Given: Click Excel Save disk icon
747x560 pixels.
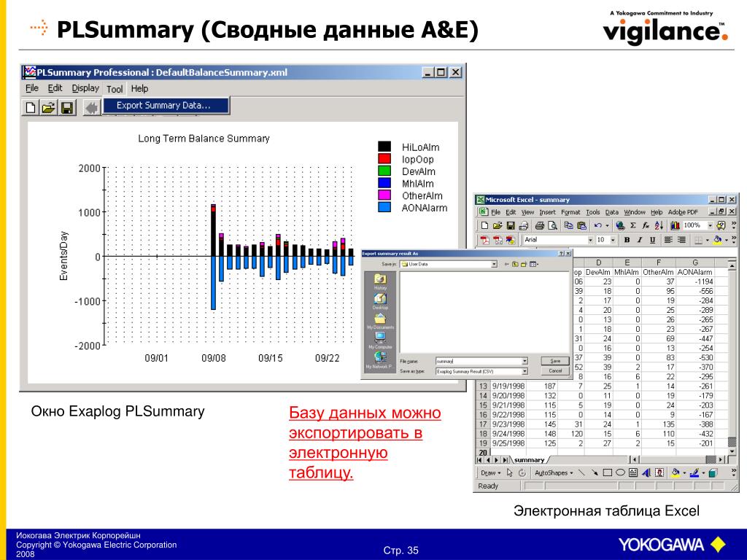Looking at the screenshot, I should (x=511, y=225).
